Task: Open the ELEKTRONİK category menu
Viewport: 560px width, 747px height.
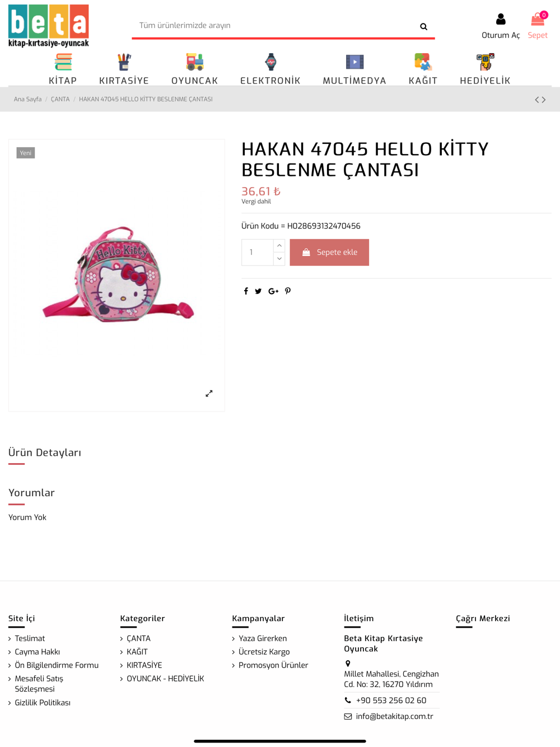Action: coord(270,69)
